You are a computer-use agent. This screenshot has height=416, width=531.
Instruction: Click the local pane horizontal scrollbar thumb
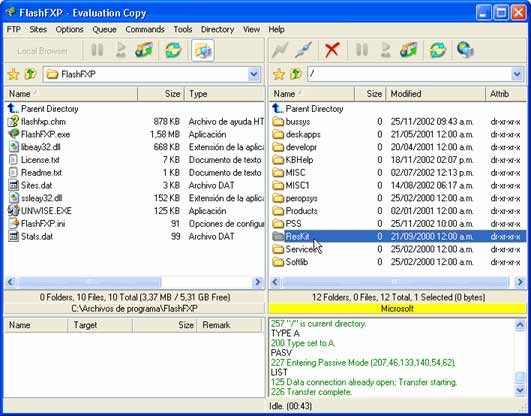pyautogui.click(x=89, y=282)
